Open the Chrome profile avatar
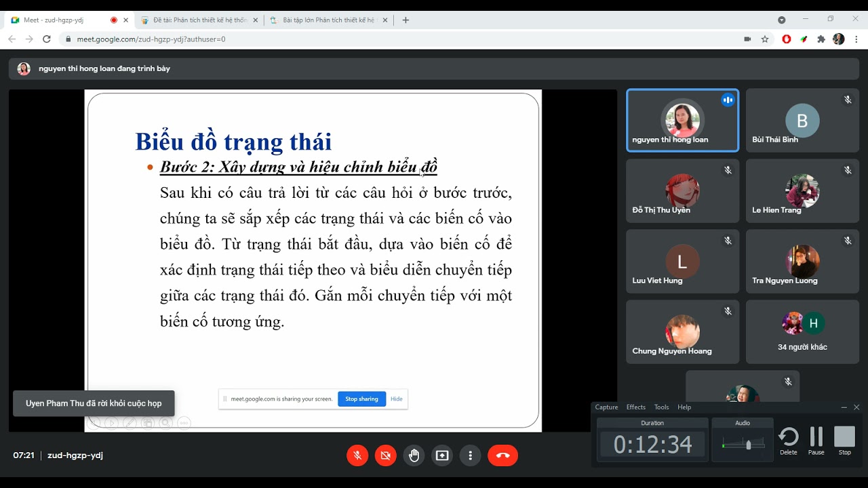The image size is (868, 488). pos(839,39)
